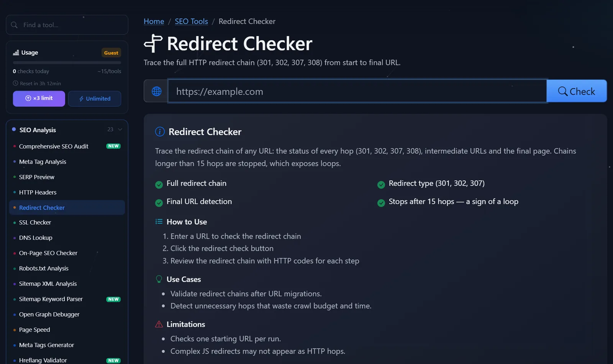Click the ×3 limit button
The height and width of the screenshot is (364, 613).
[39, 98]
